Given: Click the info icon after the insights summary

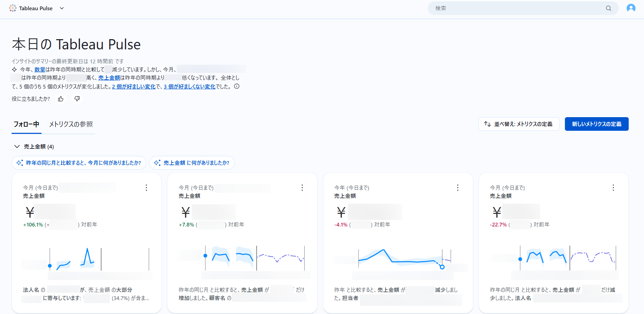Looking at the screenshot, I should 237,86.
